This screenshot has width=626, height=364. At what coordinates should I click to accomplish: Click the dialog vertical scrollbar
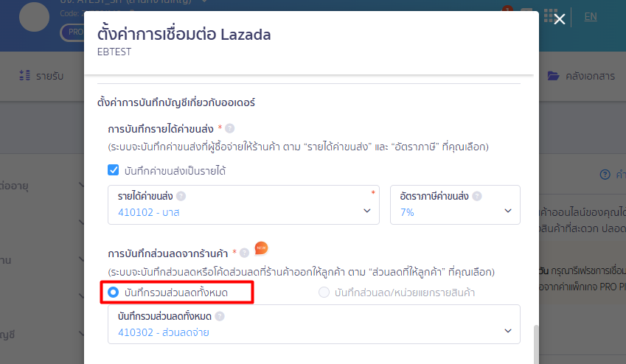[x=536, y=344]
